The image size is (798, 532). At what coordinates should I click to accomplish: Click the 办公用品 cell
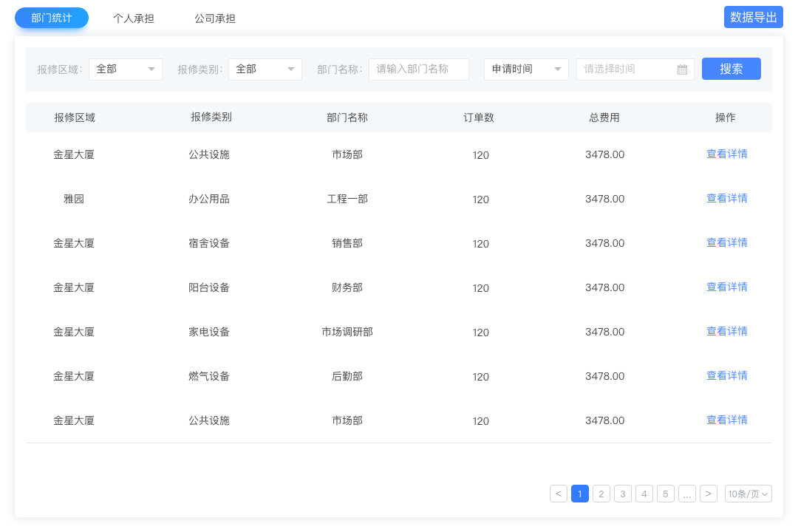point(208,199)
